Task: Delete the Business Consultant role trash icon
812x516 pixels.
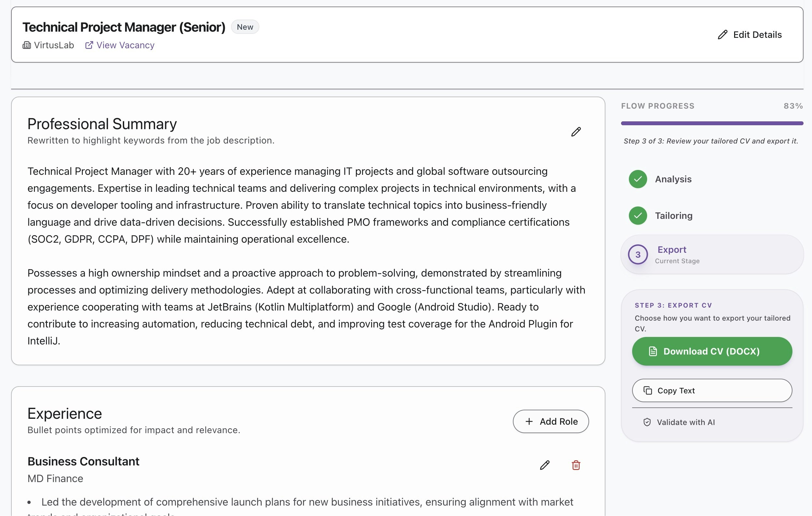Action: point(576,465)
